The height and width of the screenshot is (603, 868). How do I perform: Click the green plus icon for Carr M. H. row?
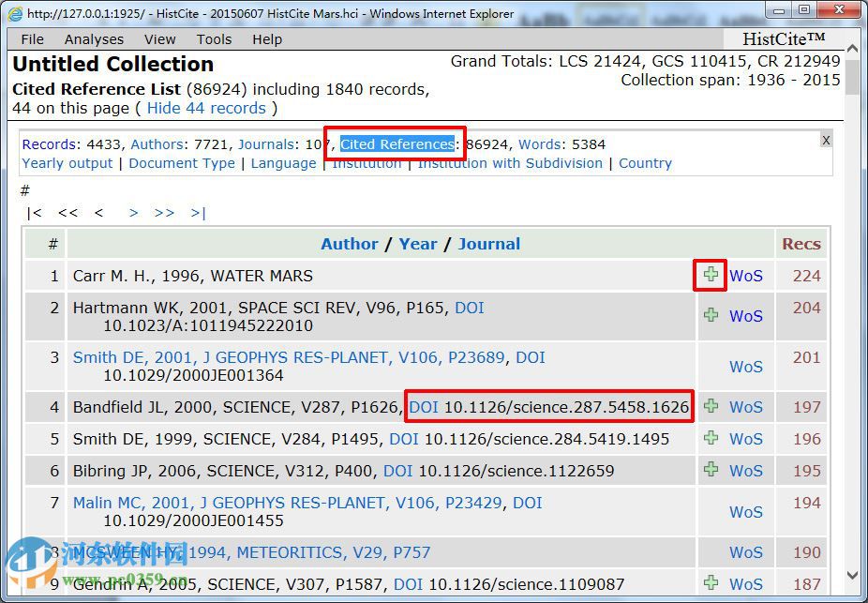point(711,274)
